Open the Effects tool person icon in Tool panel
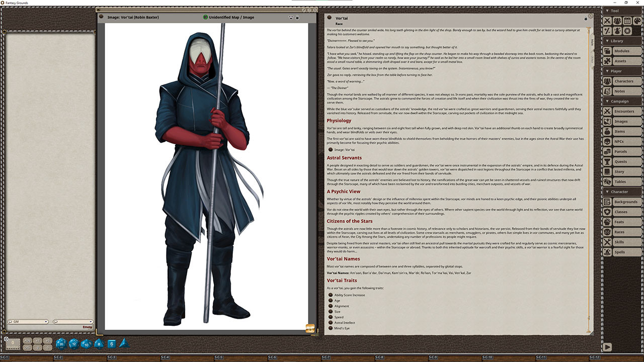Screen dimensions: 644x362 617,31
